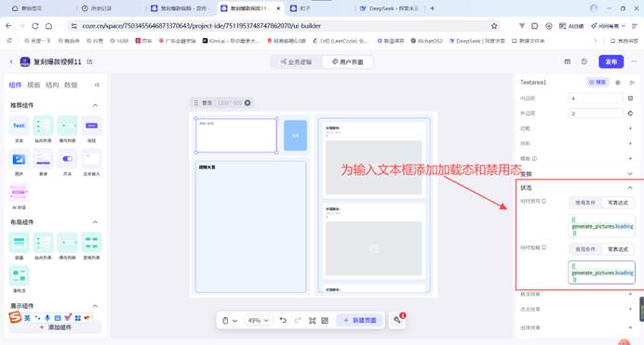Open the layout panel icon beside history
Screen dimensions: 644x345
[567, 61]
